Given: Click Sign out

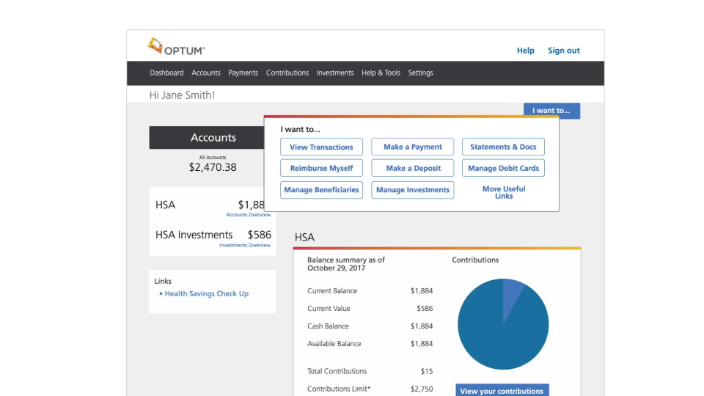Looking at the screenshot, I should point(563,50).
